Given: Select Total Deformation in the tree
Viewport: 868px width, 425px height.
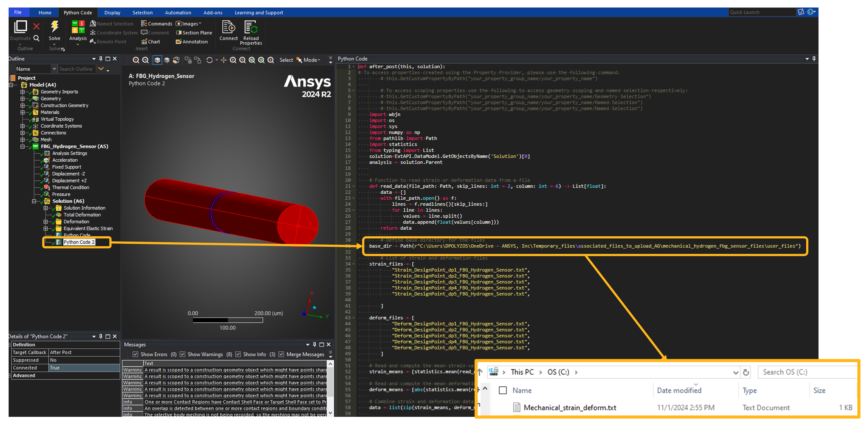Looking at the screenshot, I should click(x=82, y=215).
